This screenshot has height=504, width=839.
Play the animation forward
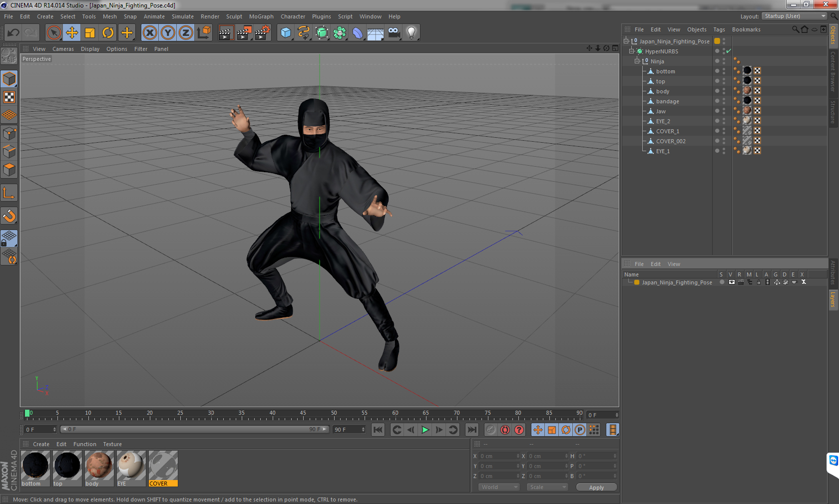coord(425,430)
